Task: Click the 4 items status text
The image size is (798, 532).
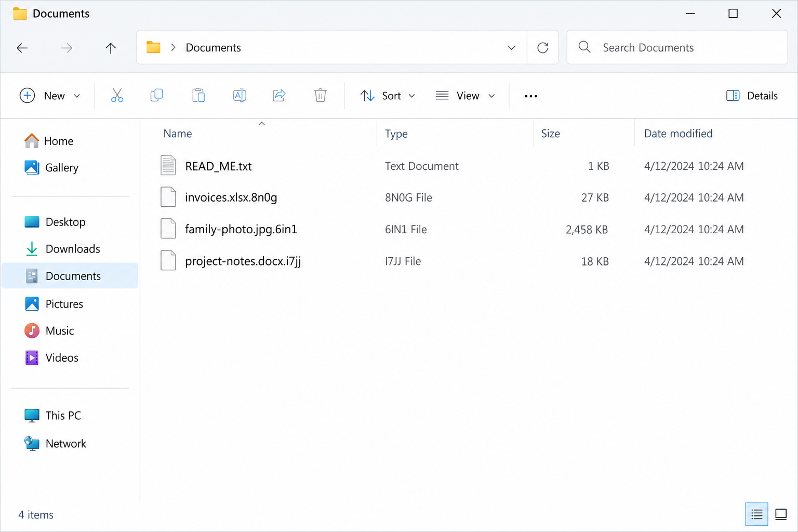Action: (36, 515)
